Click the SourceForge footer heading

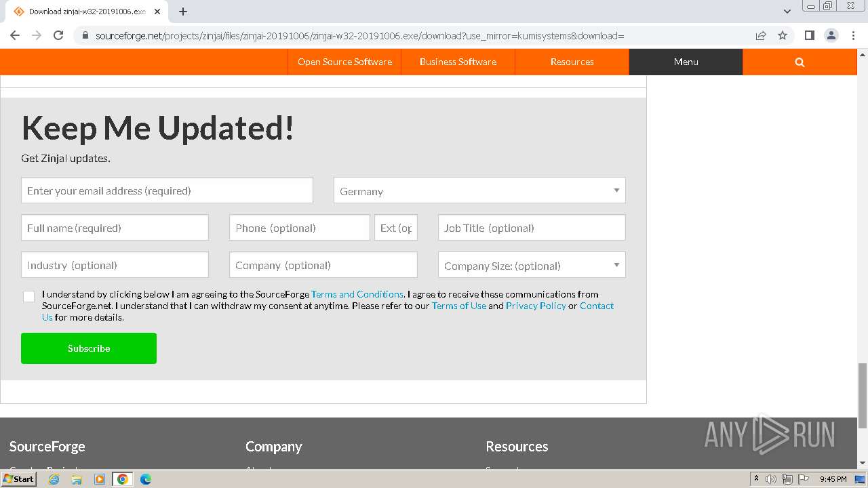(x=47, y=447)
